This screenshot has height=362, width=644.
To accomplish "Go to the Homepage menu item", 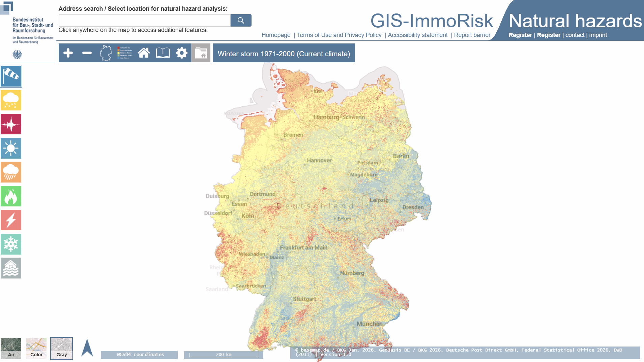I will [x=276, y=35].
